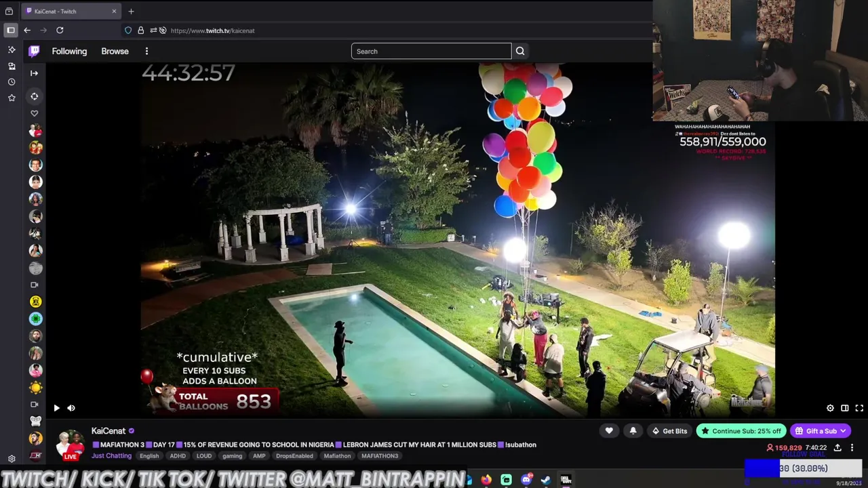Open the stream three-dot options menu

[x=852, y=447]
